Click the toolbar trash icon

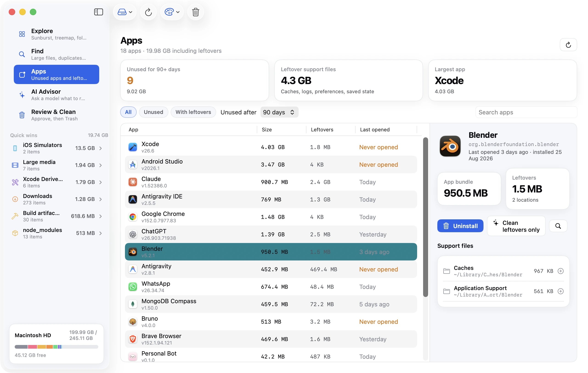(195, 12)
